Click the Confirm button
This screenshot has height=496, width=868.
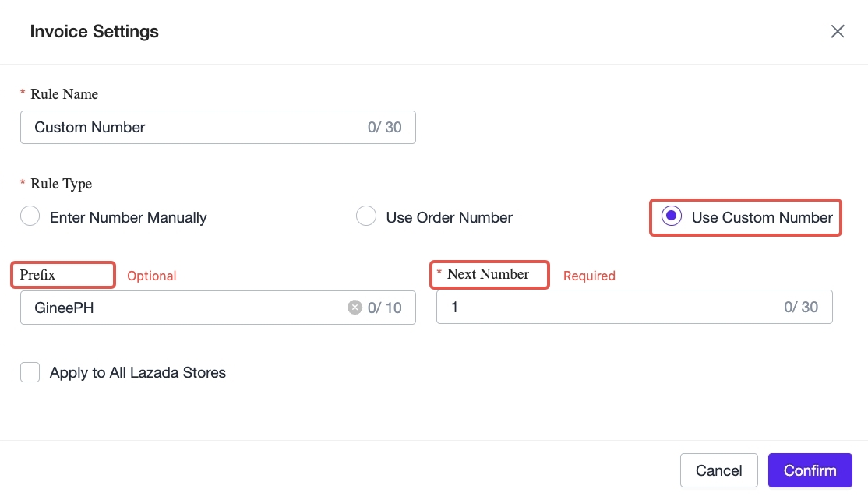tap(810, 470)
